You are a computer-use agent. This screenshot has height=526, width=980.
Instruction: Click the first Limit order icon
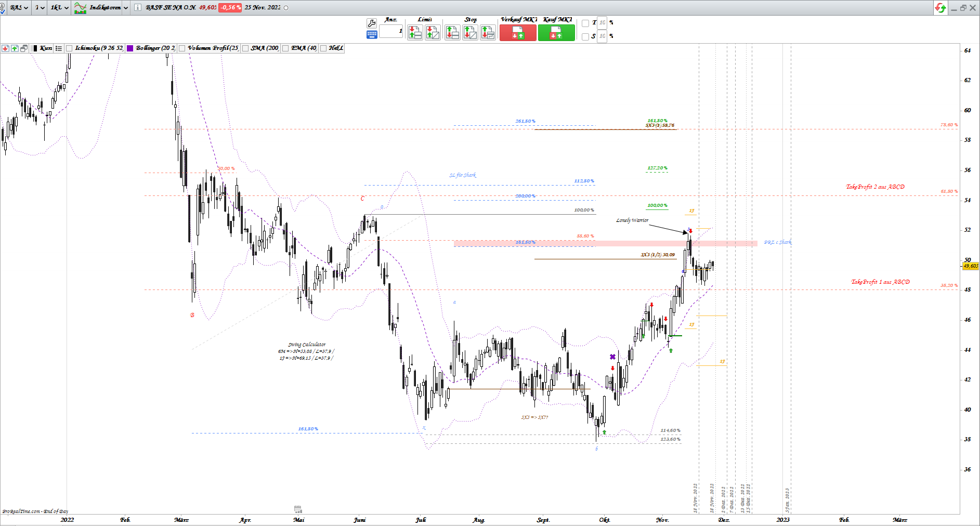tap(415, 33)
